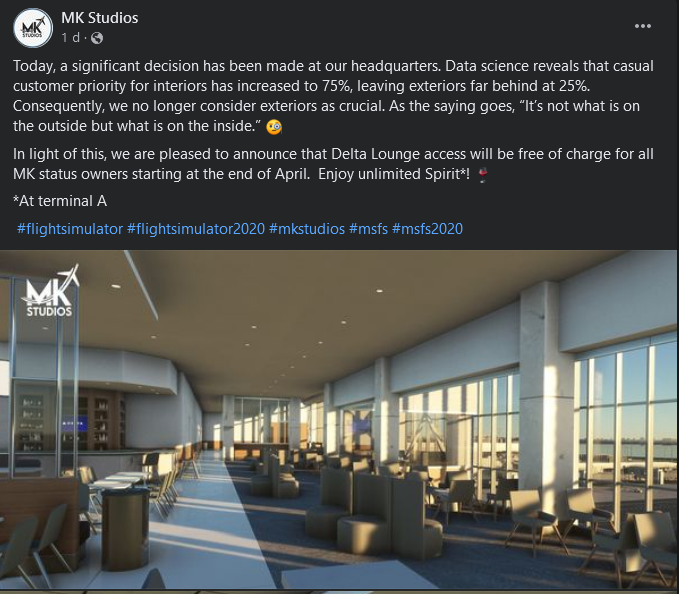
Task: Open the "1 d" post timestamp
Action: pyautogui.click(x=70, y=38)
